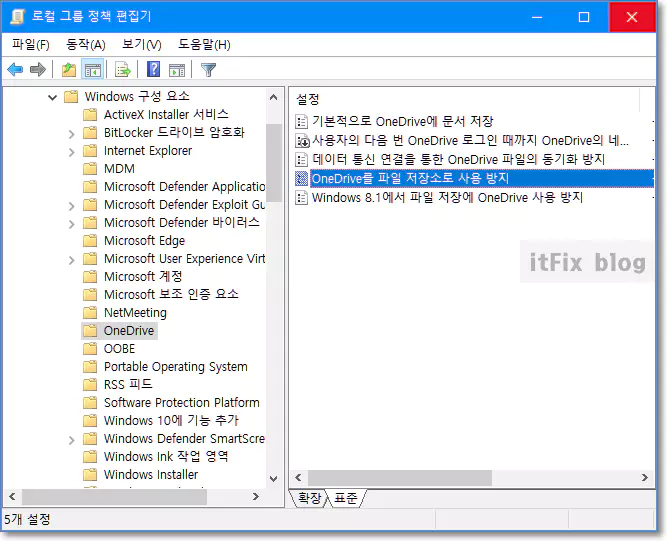The image size is (667, 541).
Task: Switch to the 확장 tab
Action: 309,498
